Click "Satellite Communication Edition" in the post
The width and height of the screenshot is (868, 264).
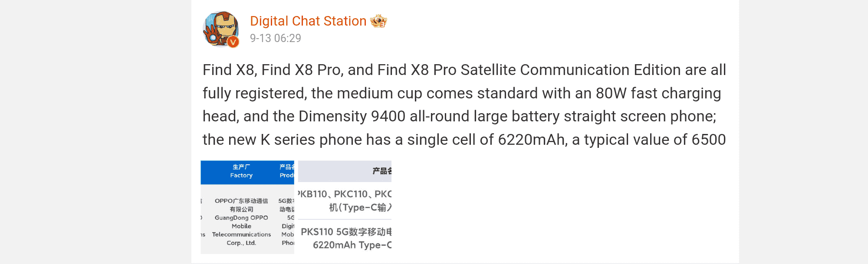[570, 70]
